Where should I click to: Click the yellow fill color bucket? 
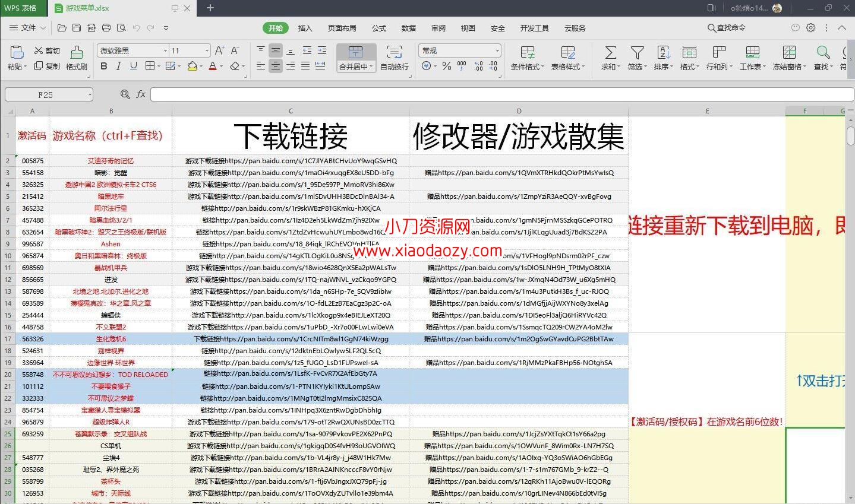pos(192,66)
